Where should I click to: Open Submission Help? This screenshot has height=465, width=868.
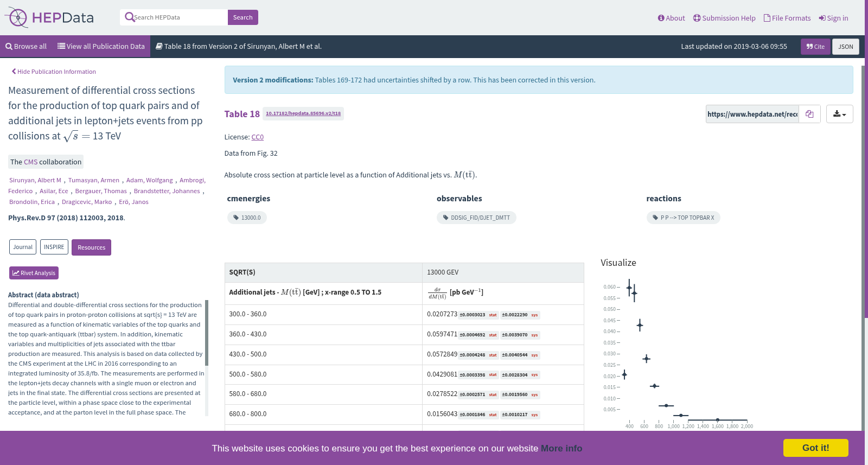pos(724,18)
